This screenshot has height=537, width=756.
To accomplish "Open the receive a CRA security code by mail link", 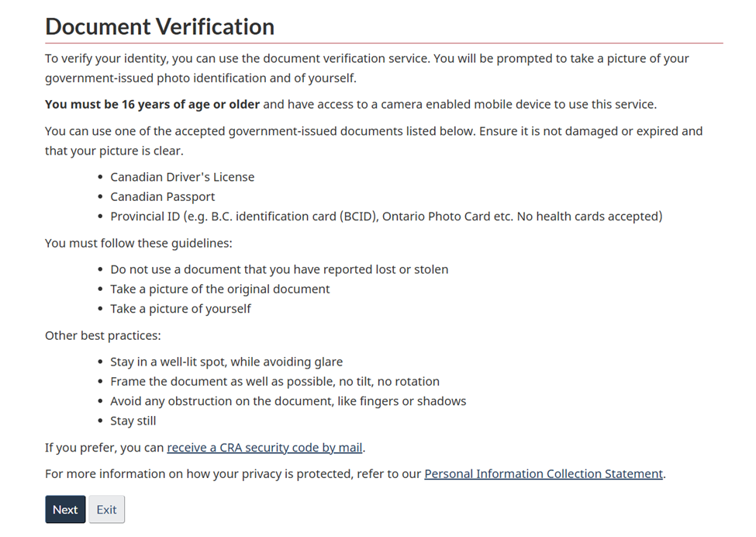I will point(264,448).
